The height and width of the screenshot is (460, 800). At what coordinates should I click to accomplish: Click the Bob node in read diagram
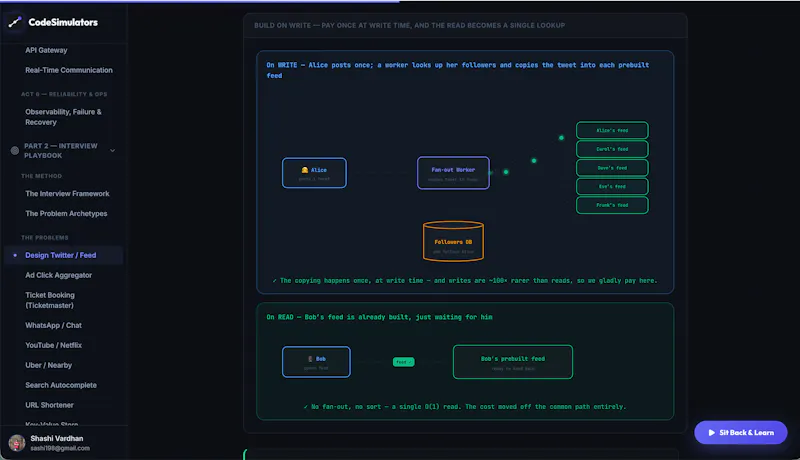click(x=316, y=362)
